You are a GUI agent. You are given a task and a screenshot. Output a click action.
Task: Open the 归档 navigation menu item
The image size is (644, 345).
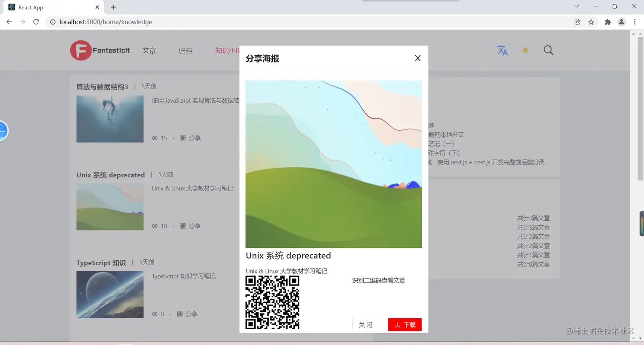(x=186, y=51)
